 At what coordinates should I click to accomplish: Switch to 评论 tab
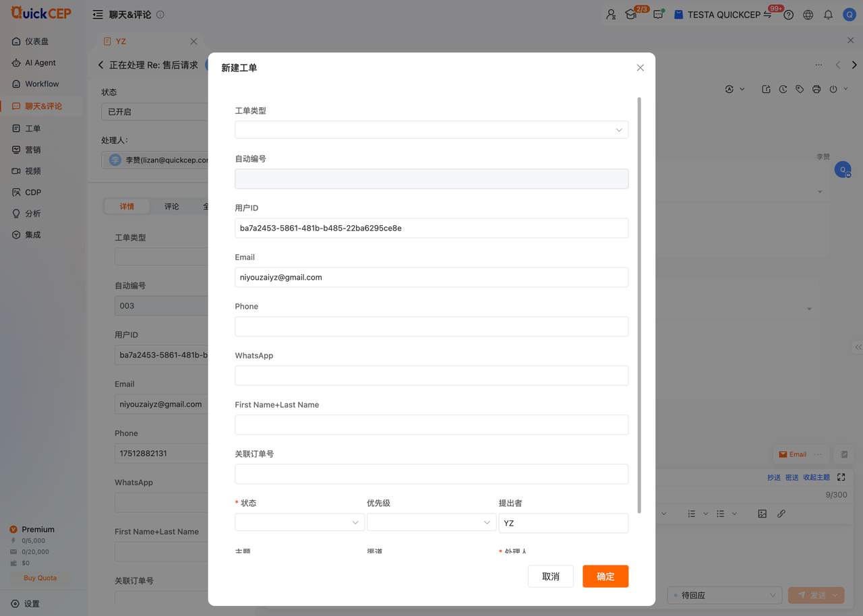[x=172, y=206]
